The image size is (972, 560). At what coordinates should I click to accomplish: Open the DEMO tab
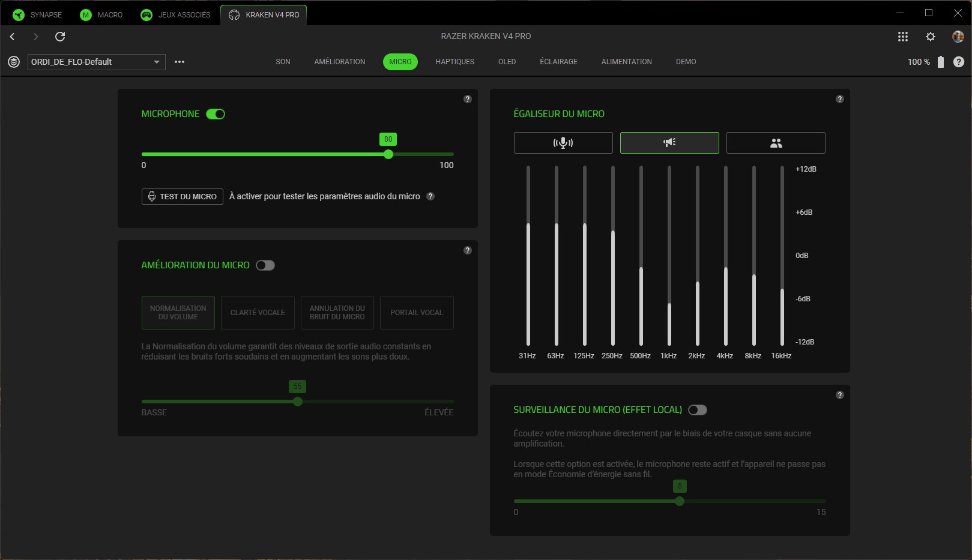(686, 62)
